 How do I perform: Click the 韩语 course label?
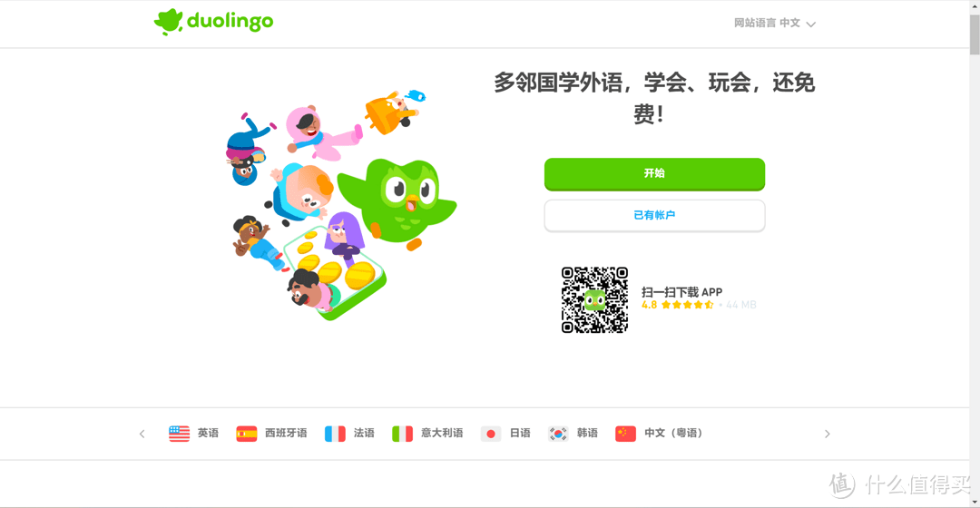click(x=587, y=433)
